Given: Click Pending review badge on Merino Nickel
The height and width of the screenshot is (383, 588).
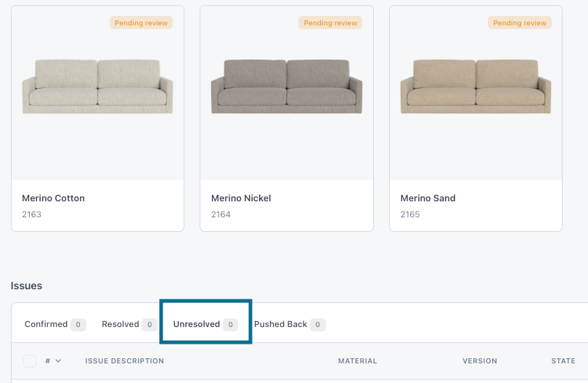Looking at the screenshot, I should (330, 23).
